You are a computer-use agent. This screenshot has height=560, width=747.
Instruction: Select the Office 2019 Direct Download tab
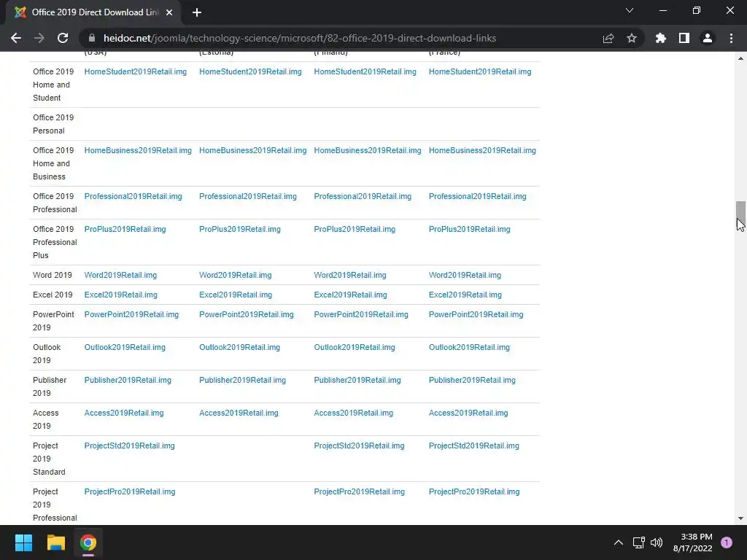[93, 12]
